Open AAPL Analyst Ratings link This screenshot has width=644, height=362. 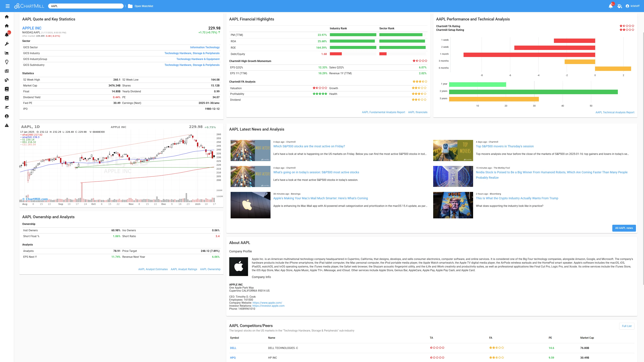[x=184, y=269]
